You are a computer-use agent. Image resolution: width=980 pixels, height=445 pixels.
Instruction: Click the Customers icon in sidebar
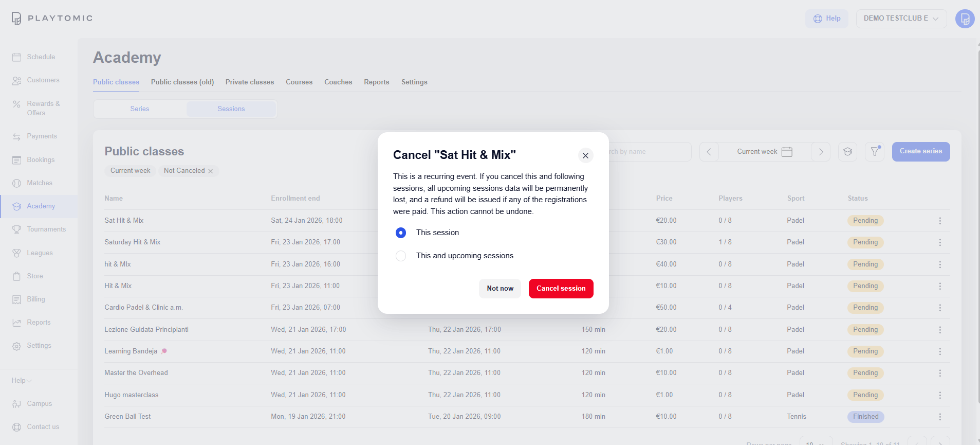[x=16, y=80]
